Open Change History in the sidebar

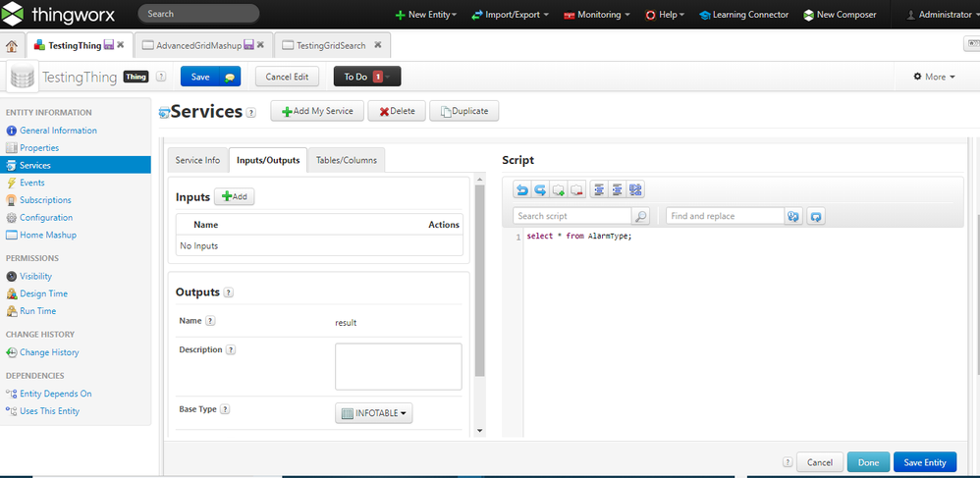(49, 352)
